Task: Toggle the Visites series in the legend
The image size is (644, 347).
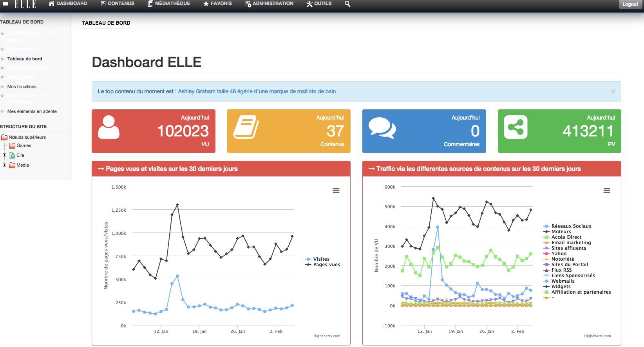Action: tap(317, 259)
